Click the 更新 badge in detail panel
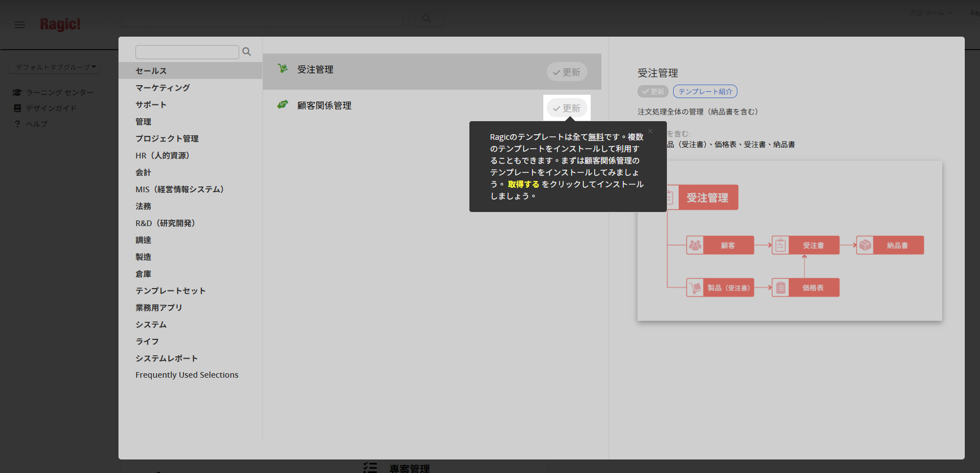Image resolution: width=980 pixels, height=473 pixels. tap(653, 91)
